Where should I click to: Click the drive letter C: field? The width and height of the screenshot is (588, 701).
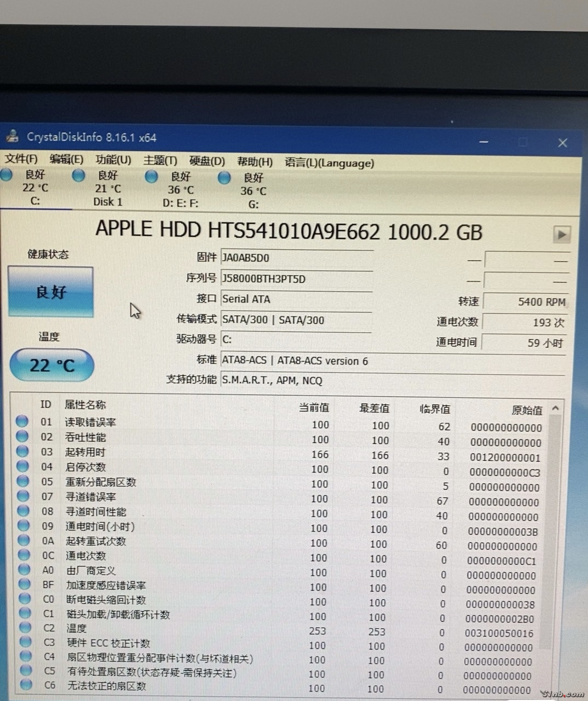pyautogui.click(x=296, y=339)
